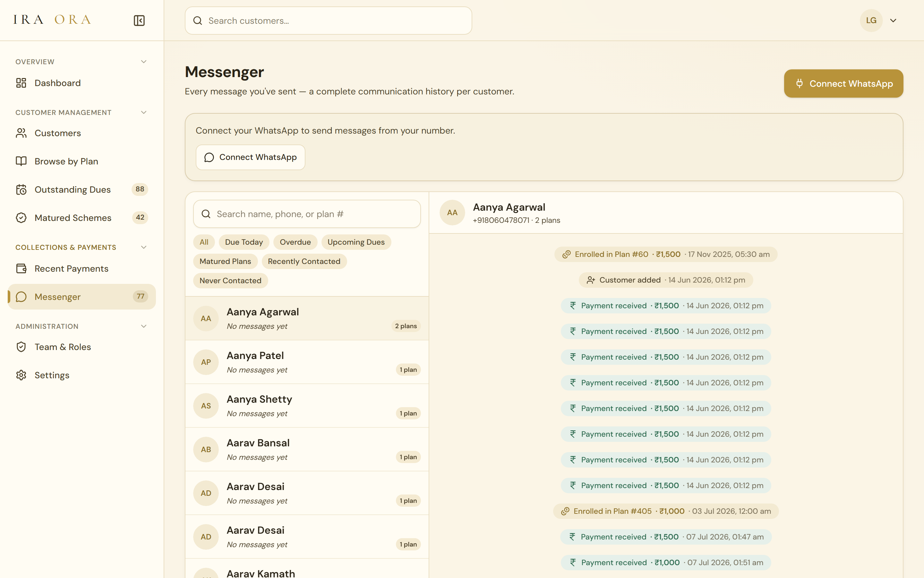Image resolution: width=924 pixels, height=578 pixels.
Task: Collapse the Collections & Payments section chevron
Action: tap(143, 247)
